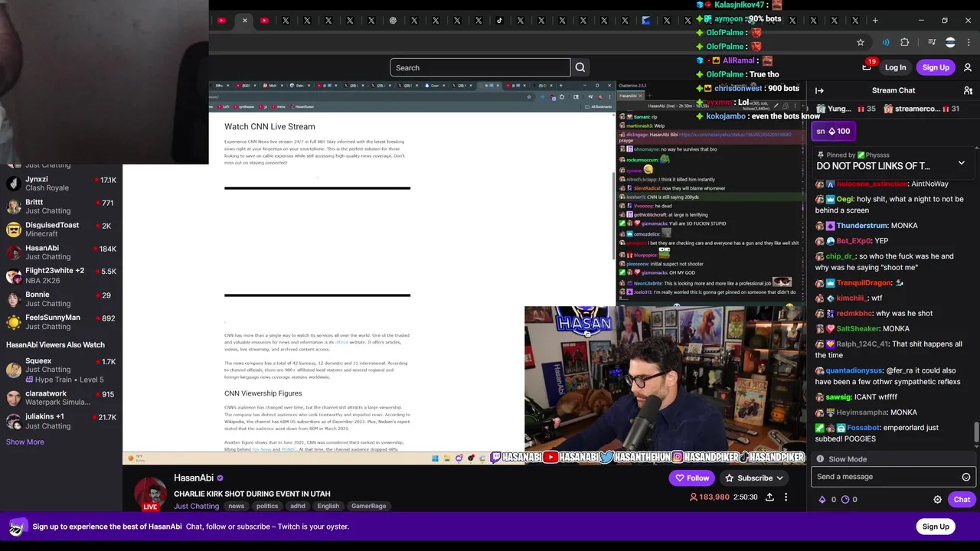The image size is (980, 551).
Task: Click the chat scrollbar thumb
Action: [975, 432]
